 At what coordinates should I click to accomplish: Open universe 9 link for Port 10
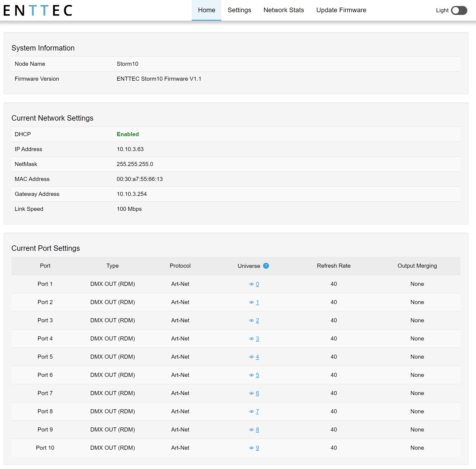[257, 448]
